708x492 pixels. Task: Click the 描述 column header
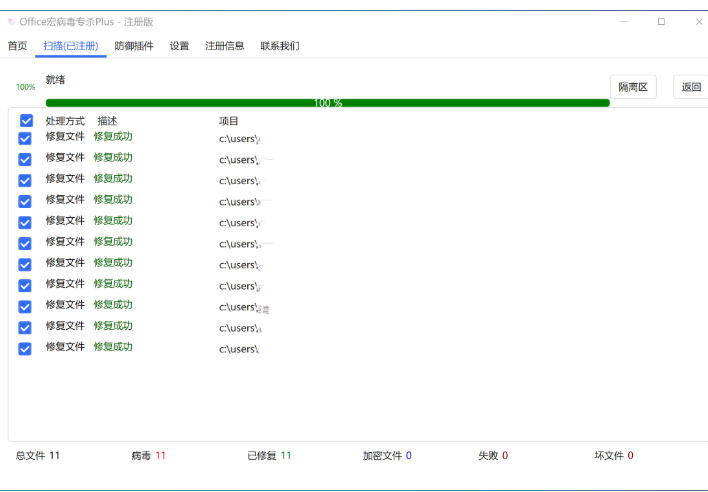tap(107, 121)
